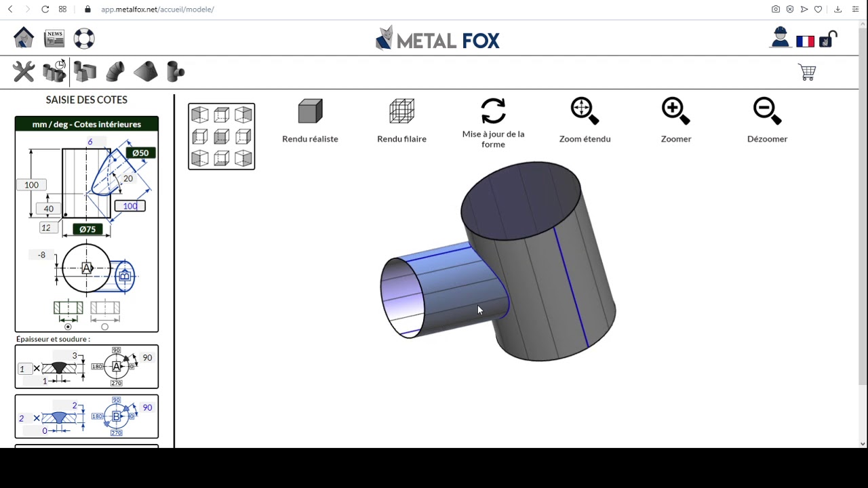Edit the Ø50 branch diameter field

140,152
